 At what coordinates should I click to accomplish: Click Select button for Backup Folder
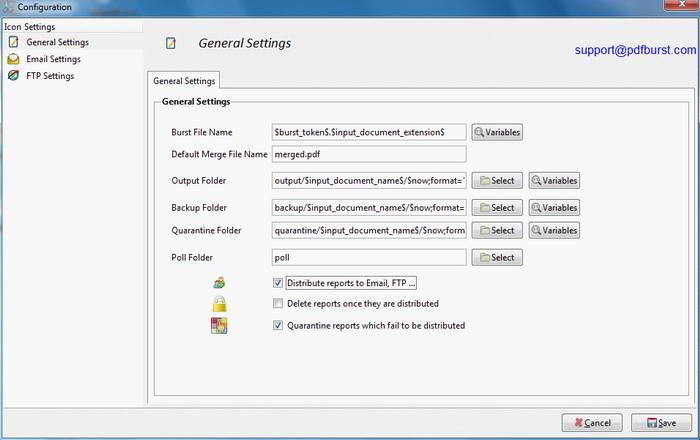point(497,208)
